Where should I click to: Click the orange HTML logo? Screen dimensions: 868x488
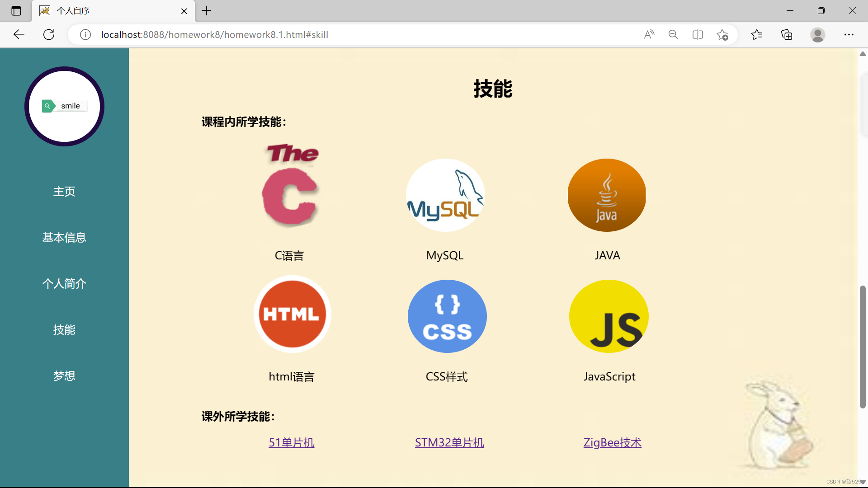[x=292, y=314]
